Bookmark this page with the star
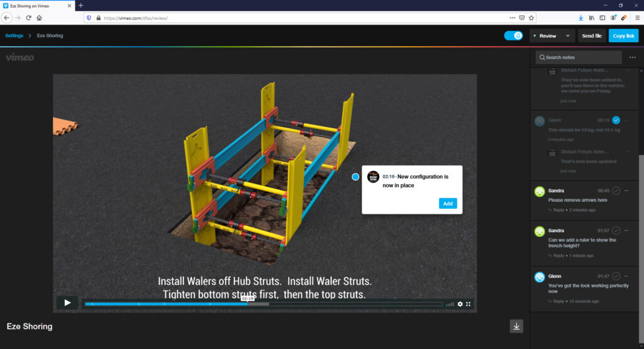Viewport: 644px width, 349px height. (x=531, y=18)
